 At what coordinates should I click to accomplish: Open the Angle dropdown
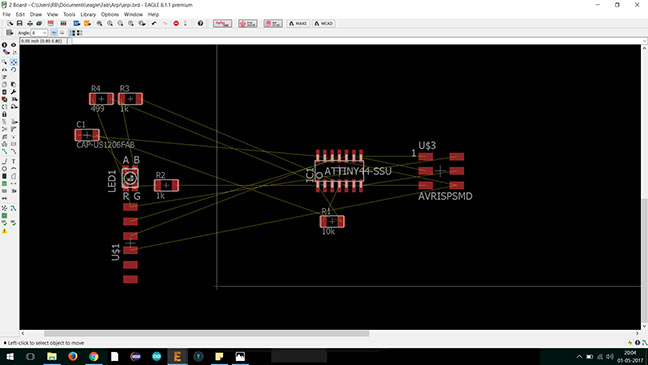pyautogui.click(x=39, y=33)
